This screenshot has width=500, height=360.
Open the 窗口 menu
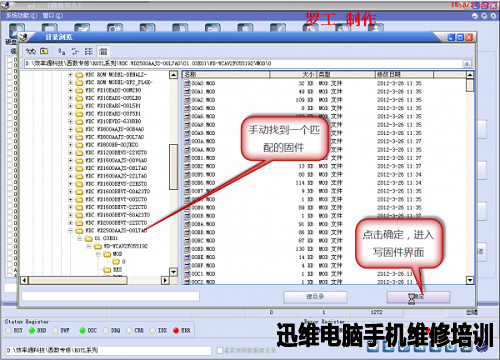pyautogui.click(x=53, y=15)
